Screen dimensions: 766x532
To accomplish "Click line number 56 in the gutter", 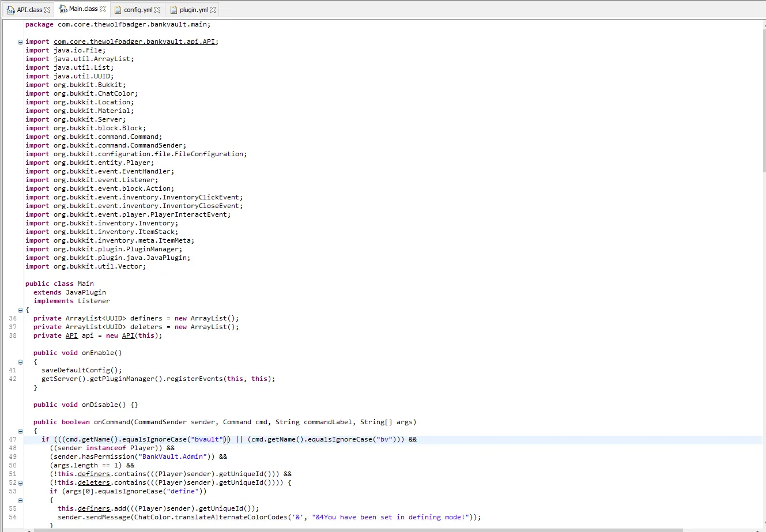I will 13,517.
